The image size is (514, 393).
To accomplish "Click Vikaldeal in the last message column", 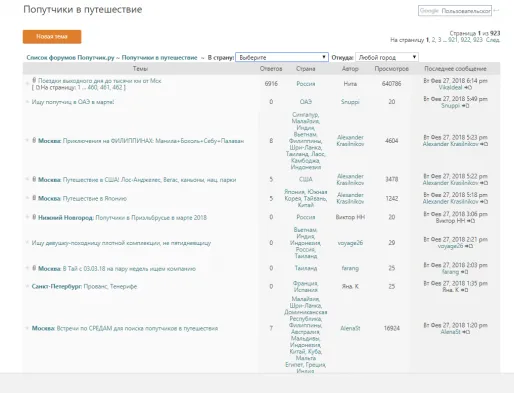I will pos(450,88).
